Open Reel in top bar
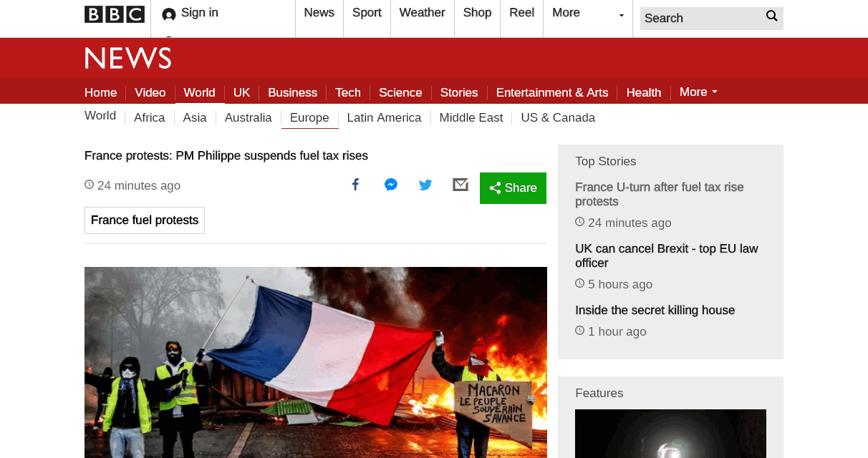Screen dimensions: 868x458 tap(522, 13)
